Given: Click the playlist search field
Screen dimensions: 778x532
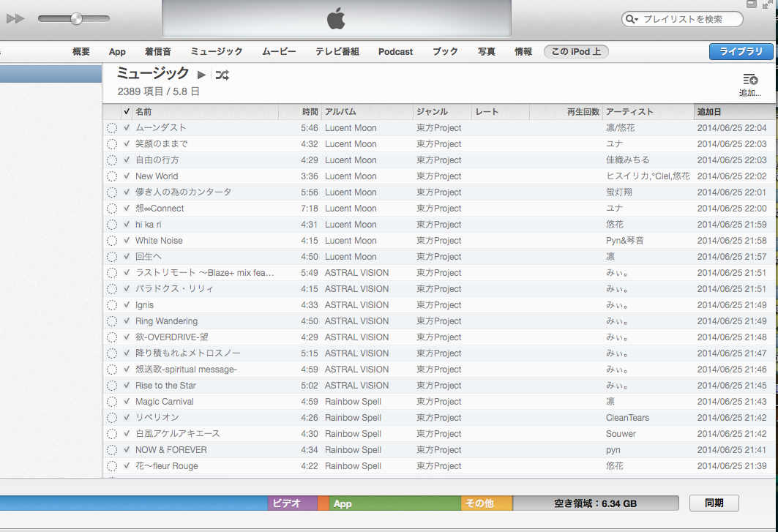Looking at the screenshot, I should (682, 19).
